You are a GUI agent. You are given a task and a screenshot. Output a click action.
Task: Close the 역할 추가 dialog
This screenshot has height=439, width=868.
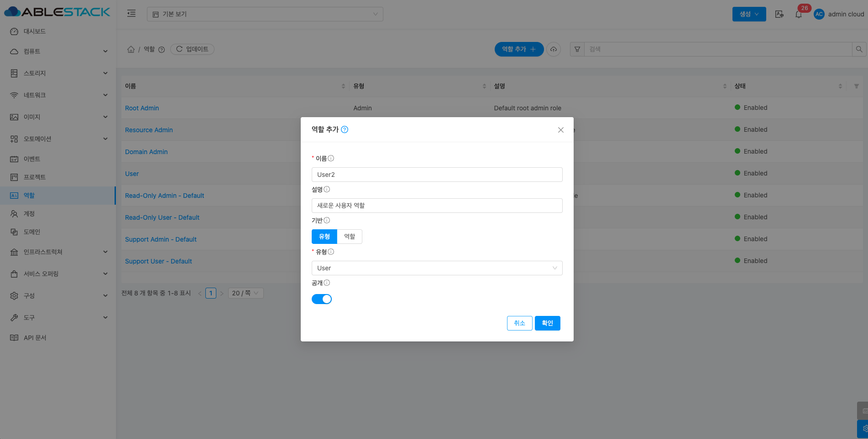click(561, 130)
